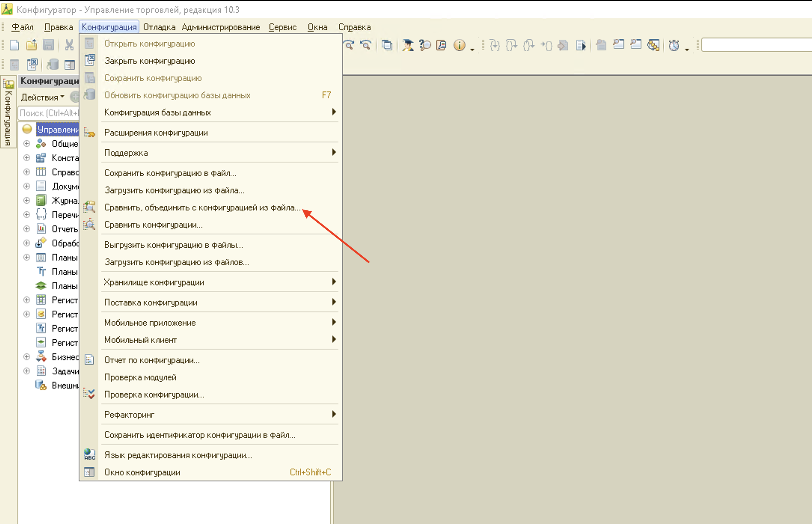The height and width of the screenshot is (524, 812).
Task: Click the Configuration check checkmark icon
Action: (89, 394)
